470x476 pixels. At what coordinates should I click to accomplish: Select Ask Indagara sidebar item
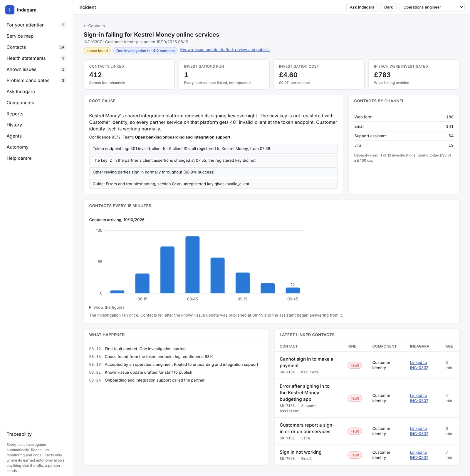tap(36, 91)
